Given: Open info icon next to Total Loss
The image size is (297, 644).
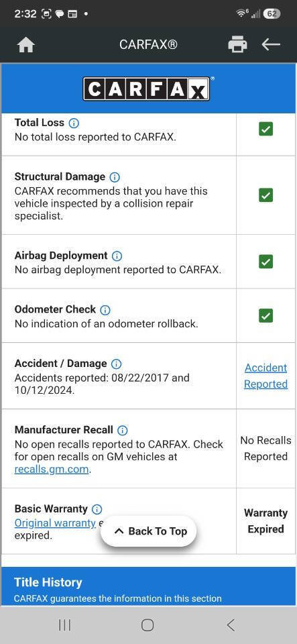Looking at the screenshot, I should click(x=74, y=123).
